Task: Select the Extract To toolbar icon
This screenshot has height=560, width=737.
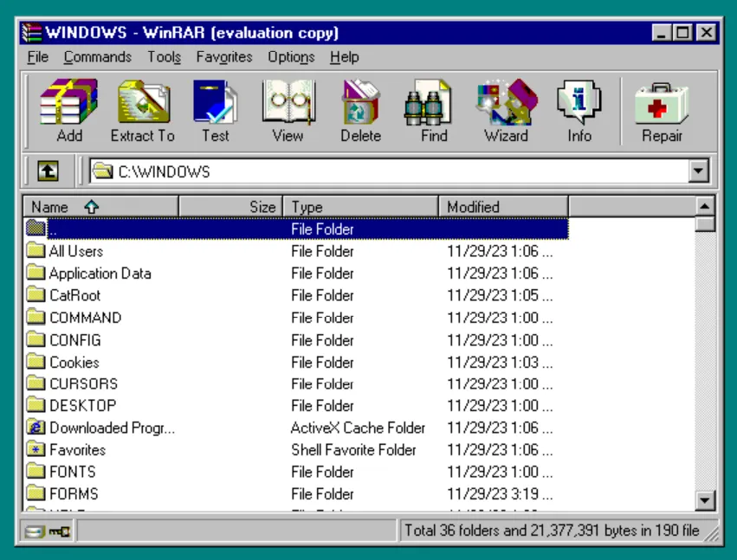Action: pyautogui.click(x=142, y=102)
